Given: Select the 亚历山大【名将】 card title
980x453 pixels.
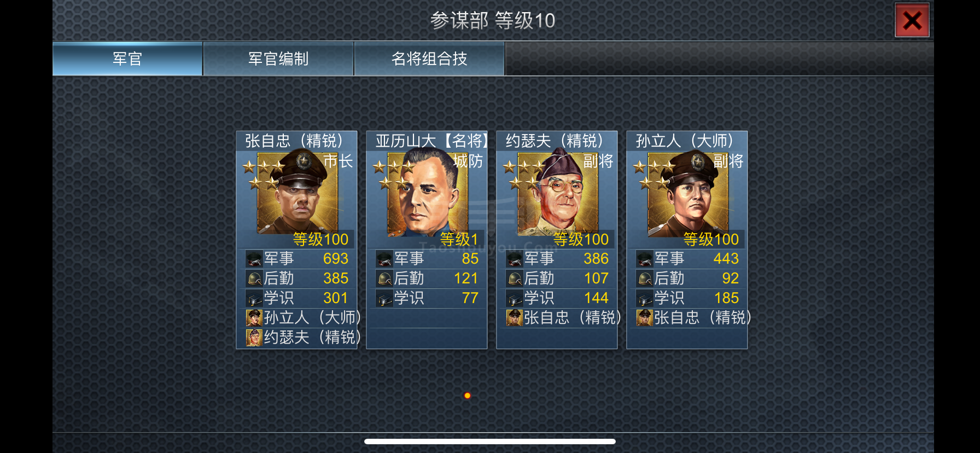Looking at the screenshot, I should [431, 141].
